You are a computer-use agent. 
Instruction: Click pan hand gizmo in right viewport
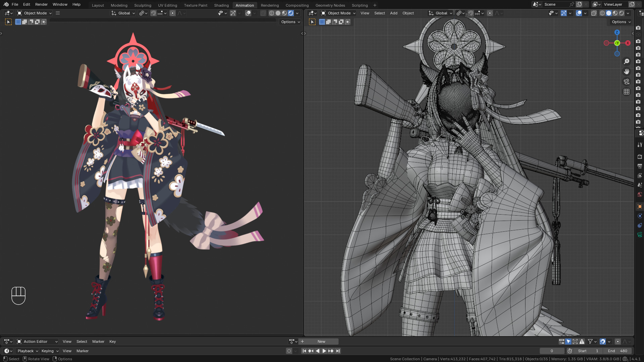click(x=627, y=72)
